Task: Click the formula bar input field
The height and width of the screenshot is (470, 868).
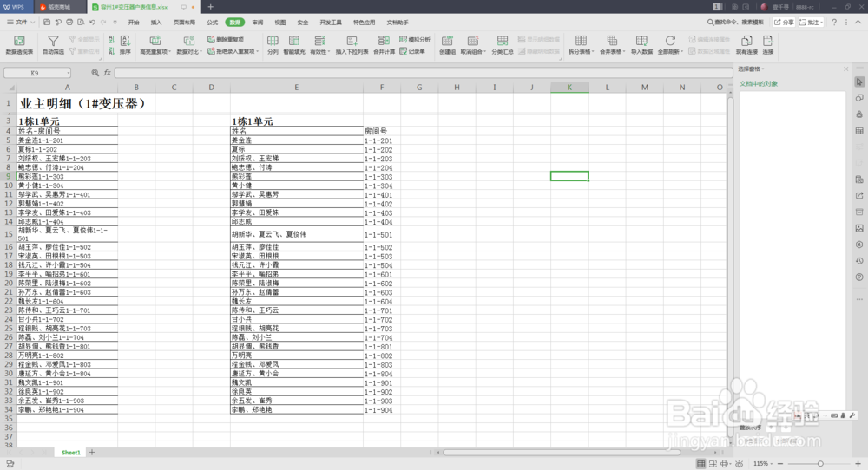Action: (424, 73)
